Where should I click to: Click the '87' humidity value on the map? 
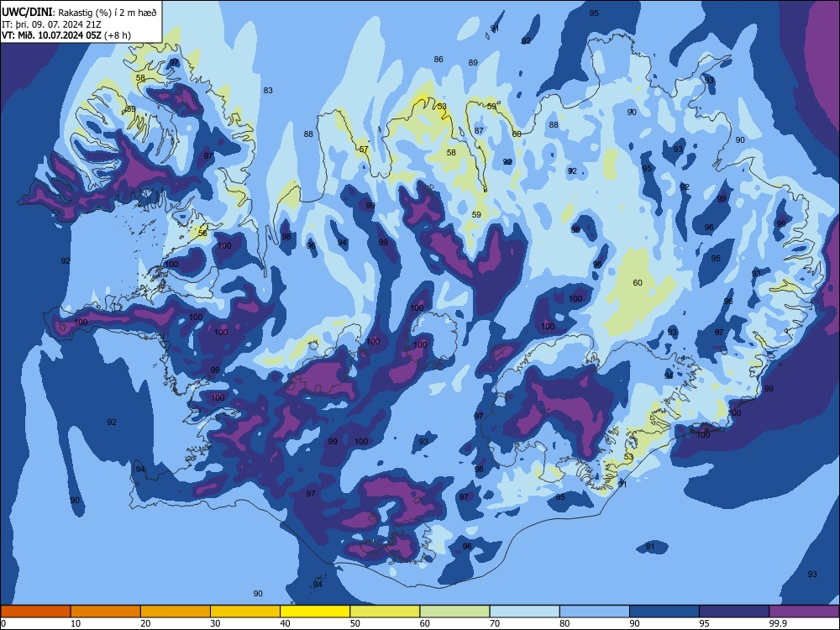point(479,131)
